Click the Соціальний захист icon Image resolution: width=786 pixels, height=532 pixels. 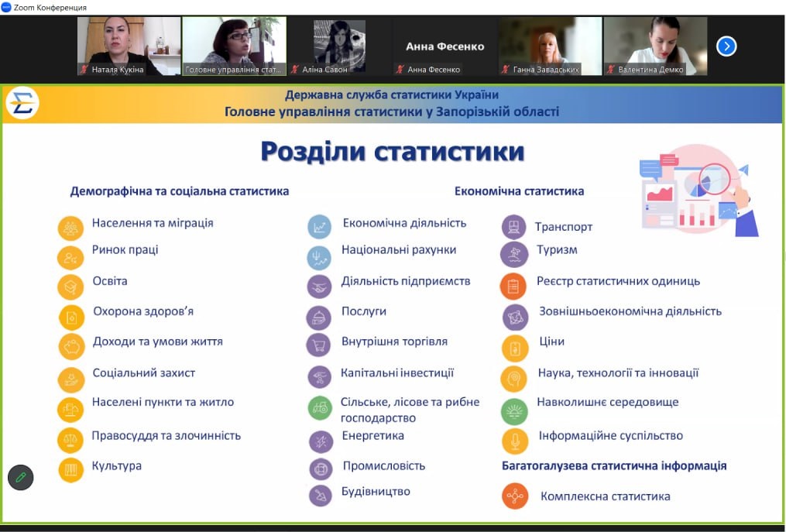71,379
